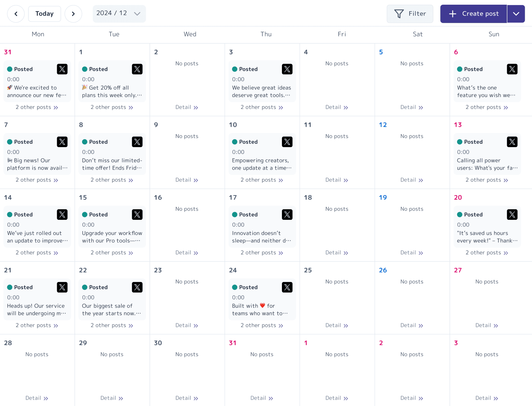Go to next month with right arrow
This screenshot has width=532, height=406.
click(73, 14)
